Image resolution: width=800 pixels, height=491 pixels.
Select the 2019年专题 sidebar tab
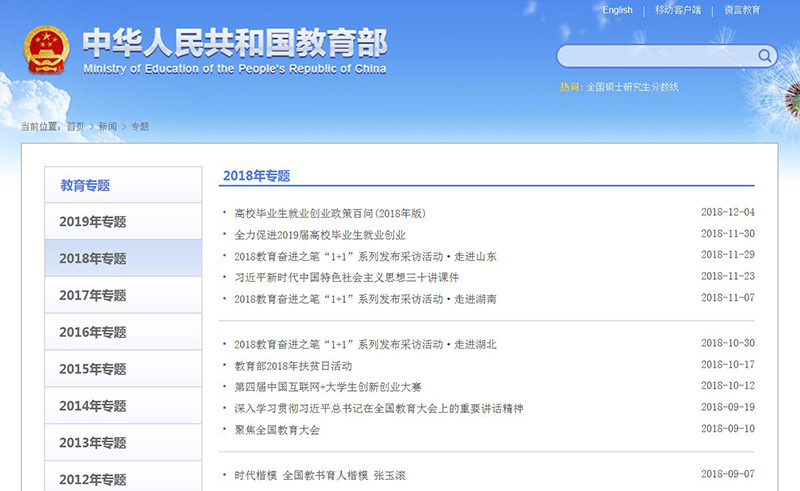123,222
